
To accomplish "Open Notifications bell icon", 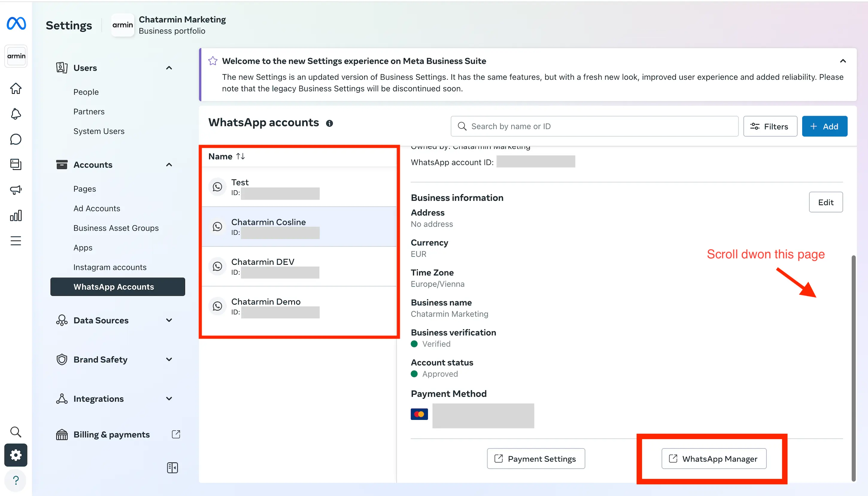I will tap(16, 114).
